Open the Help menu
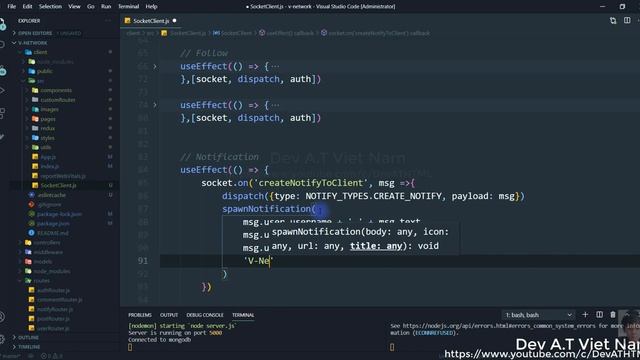640x360 pixels. click(151, 7)
